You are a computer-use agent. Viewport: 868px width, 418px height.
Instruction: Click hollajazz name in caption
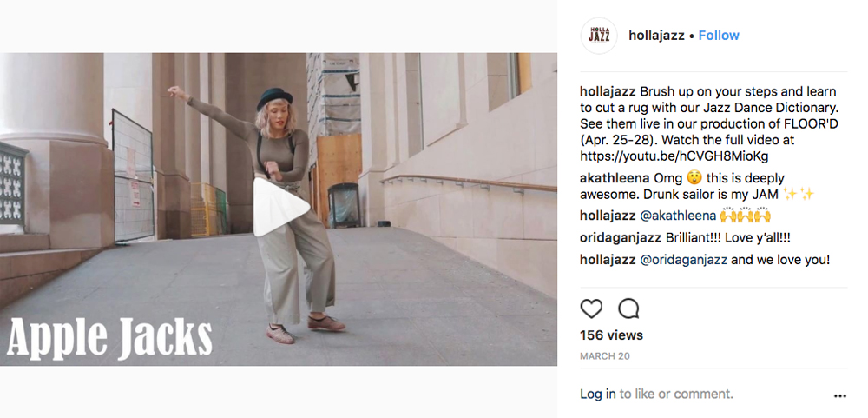pyautogui.click(x=608, y=92)
